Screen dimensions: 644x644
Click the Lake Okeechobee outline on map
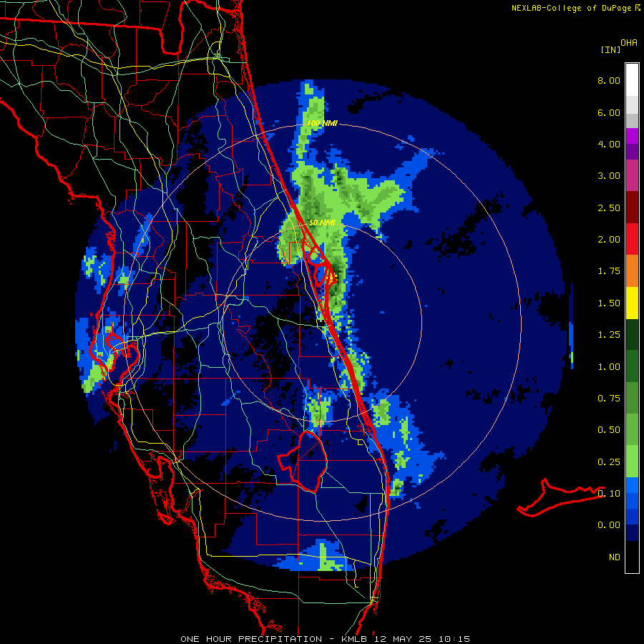click(303, 462)
